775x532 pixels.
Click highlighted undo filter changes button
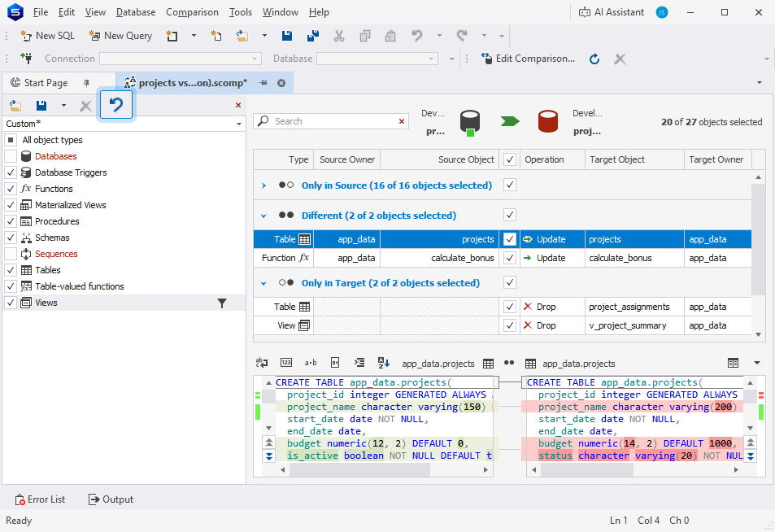(116, 104)
